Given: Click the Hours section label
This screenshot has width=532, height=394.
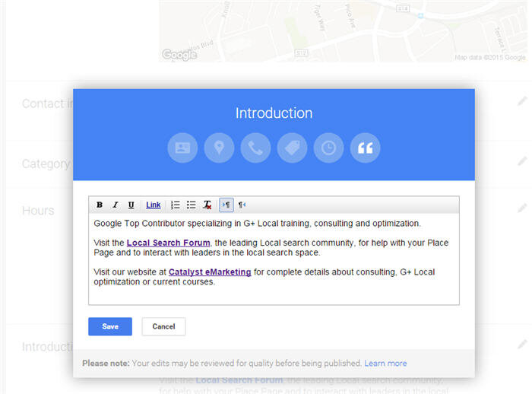Looking at the screenshot, I should click(x=38, y=211).
